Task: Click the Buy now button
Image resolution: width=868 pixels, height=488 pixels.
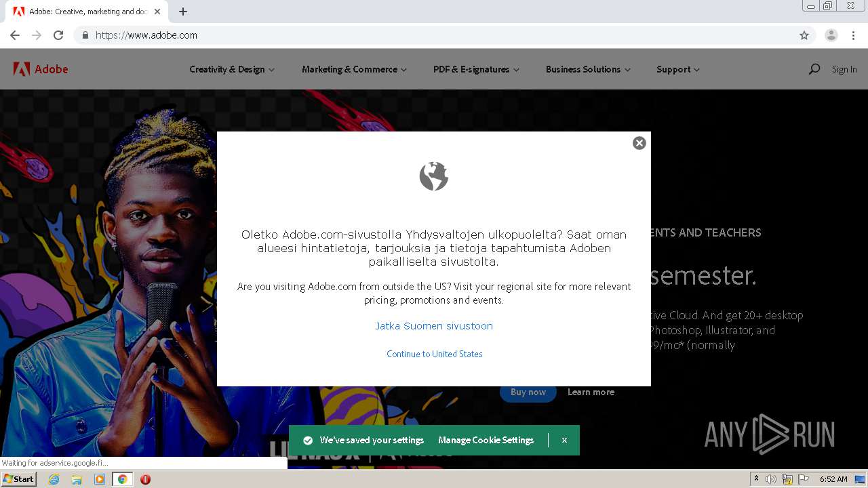Action: pos(528,392)
